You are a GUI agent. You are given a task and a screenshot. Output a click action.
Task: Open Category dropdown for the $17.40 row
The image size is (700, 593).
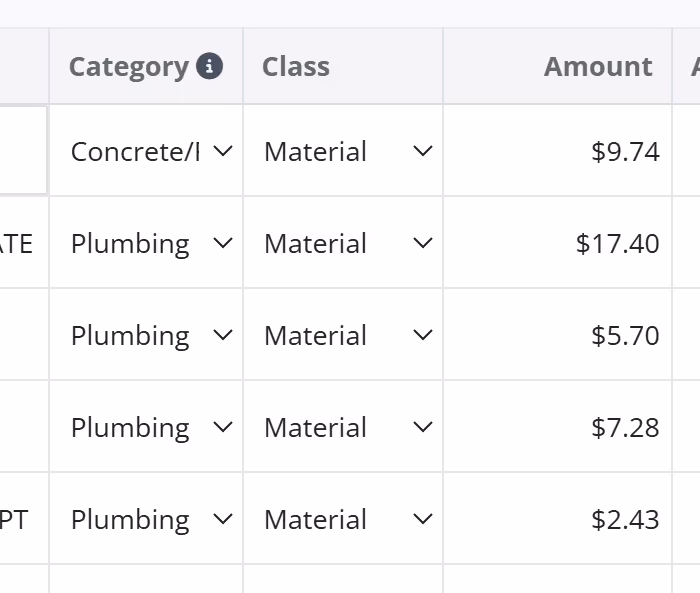[x=150, y=243]
